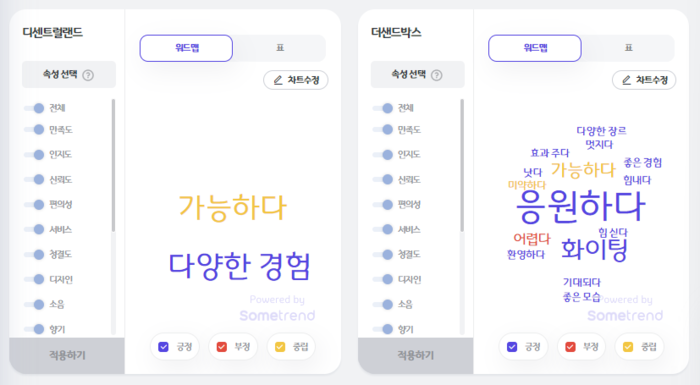The height and width of the screenshot is (385, 700).
Task: Uncheck 긍정 checkbox under 디센트럴랜드 word cloud
Action: [163, 347]
